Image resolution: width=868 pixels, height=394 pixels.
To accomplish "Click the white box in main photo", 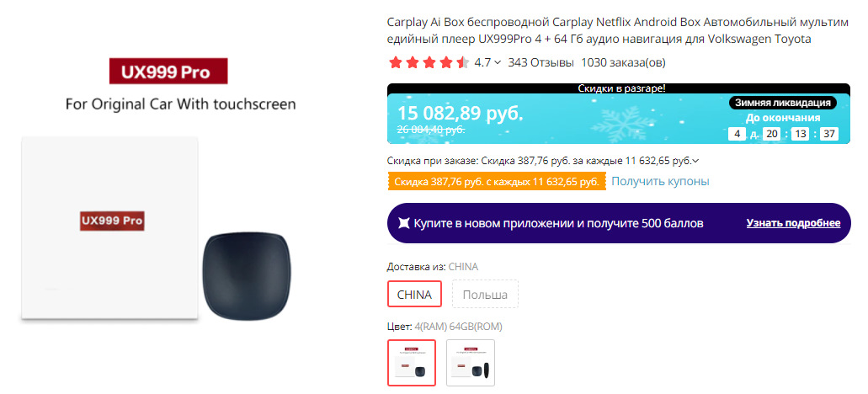I will [x=110, y=228].
